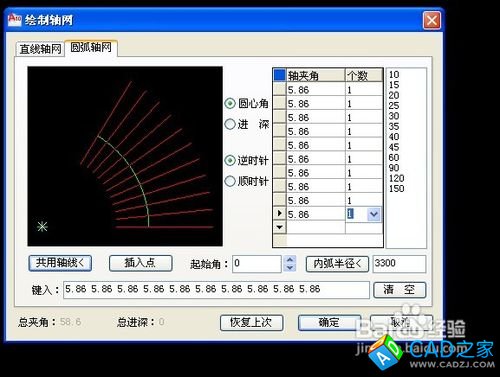Screen dimensions: 500x377
Task: Pick angle value 60 from the list
Action: coord(394,157)
